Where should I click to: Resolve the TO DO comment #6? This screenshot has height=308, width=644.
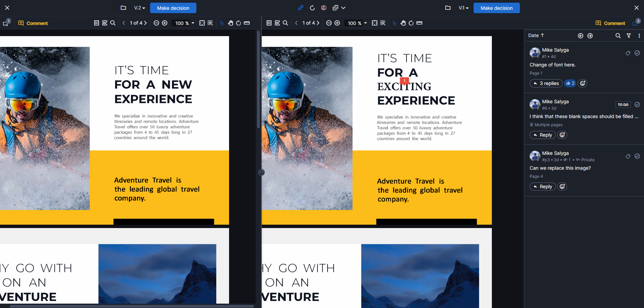click(x=637, y=105)
